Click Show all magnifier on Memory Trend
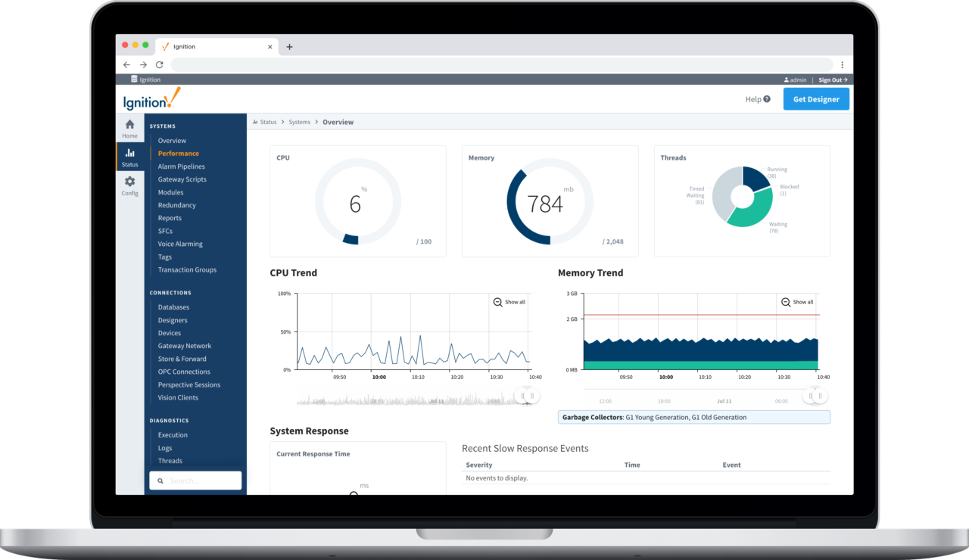969x560 pixels. coord(797,301)
